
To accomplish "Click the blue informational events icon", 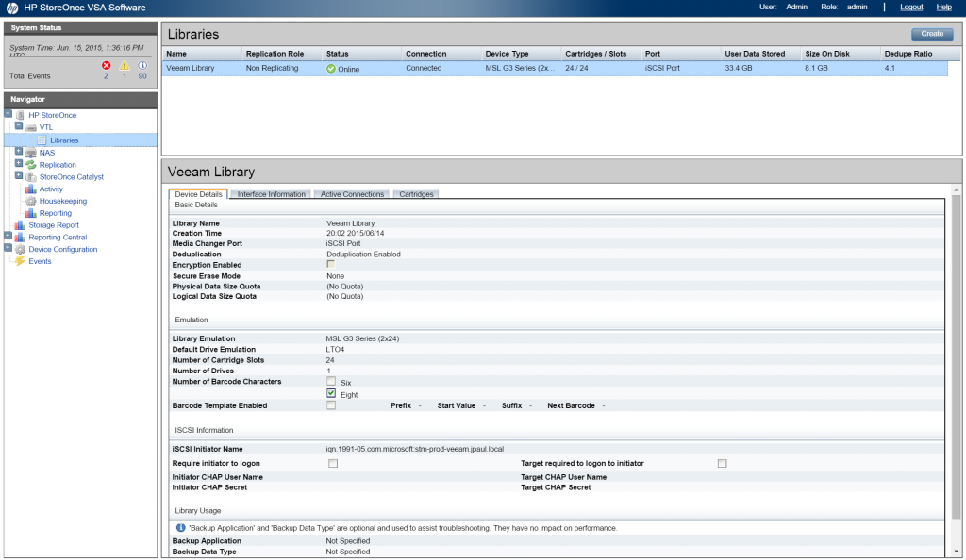I will click(x=142, y=65).
